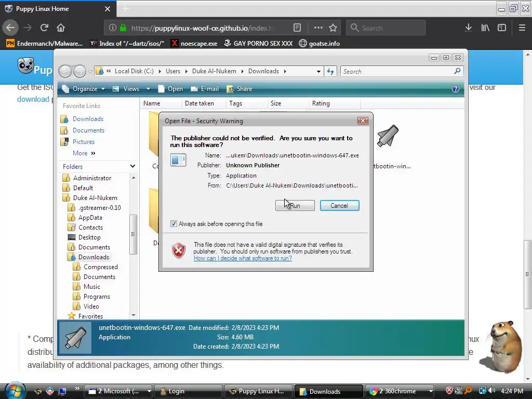
Task: Expand arrow after Duke Al-Nukem breadcrumb
Action: coord(242,71)
